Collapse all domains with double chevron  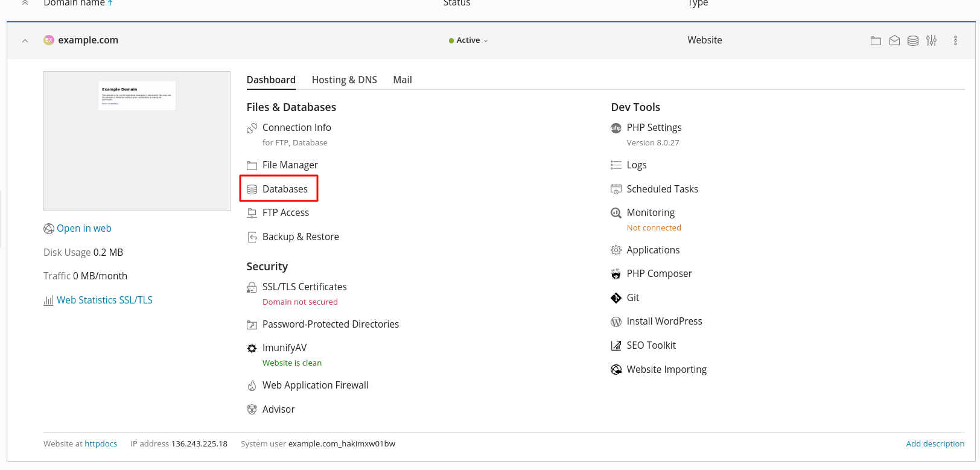[25, 3]
